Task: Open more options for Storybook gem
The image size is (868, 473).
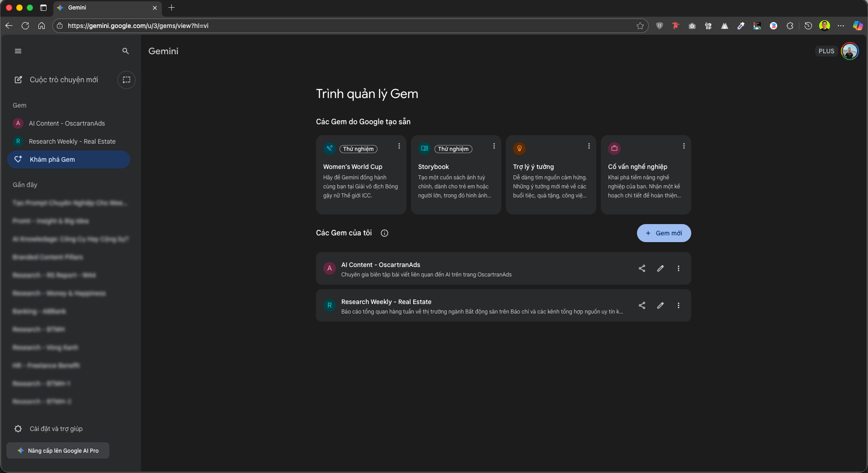Action: pos(494,146)
